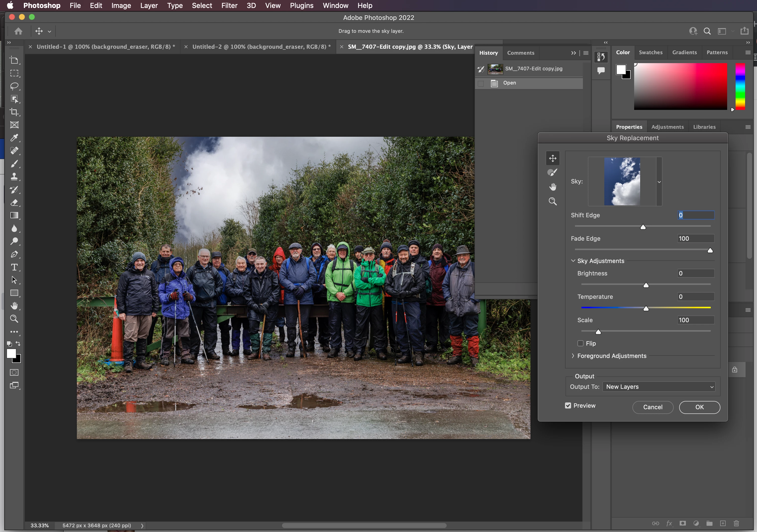
Task: Toggle the history brush source box beside Open
Action: (x=481, y=83)
